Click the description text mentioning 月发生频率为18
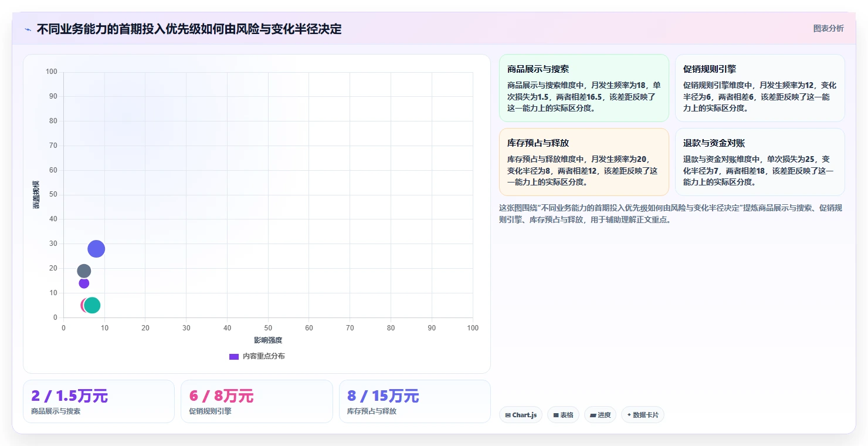The image size is (868, 446). point(584,96)
